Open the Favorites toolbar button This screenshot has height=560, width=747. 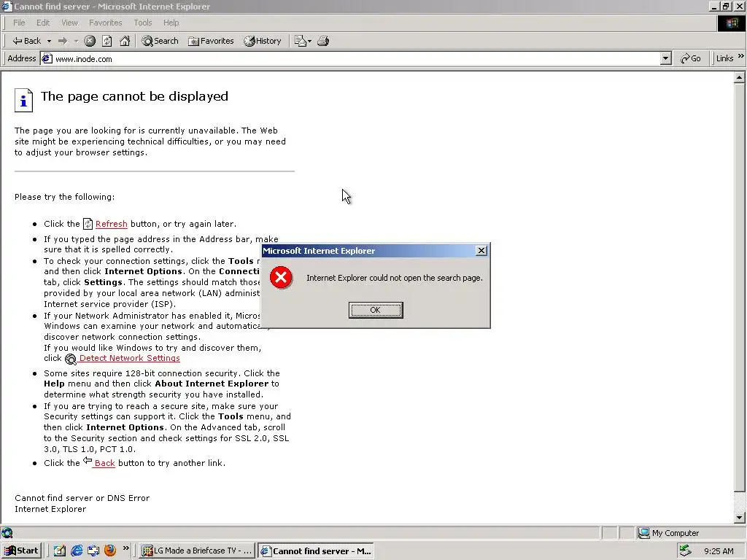(211, 41)
